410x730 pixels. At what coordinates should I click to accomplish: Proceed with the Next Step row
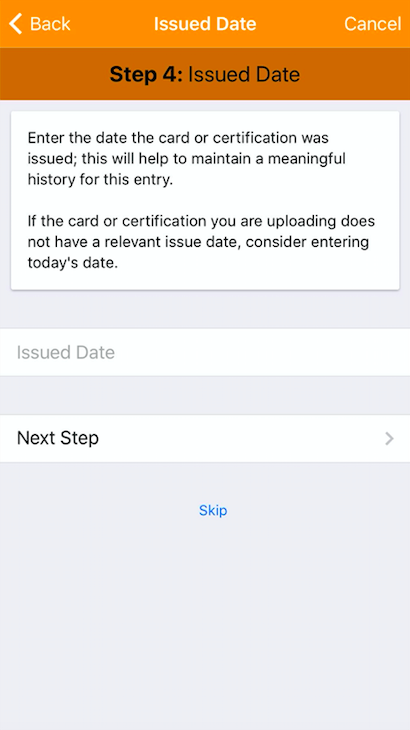[205, 439]
